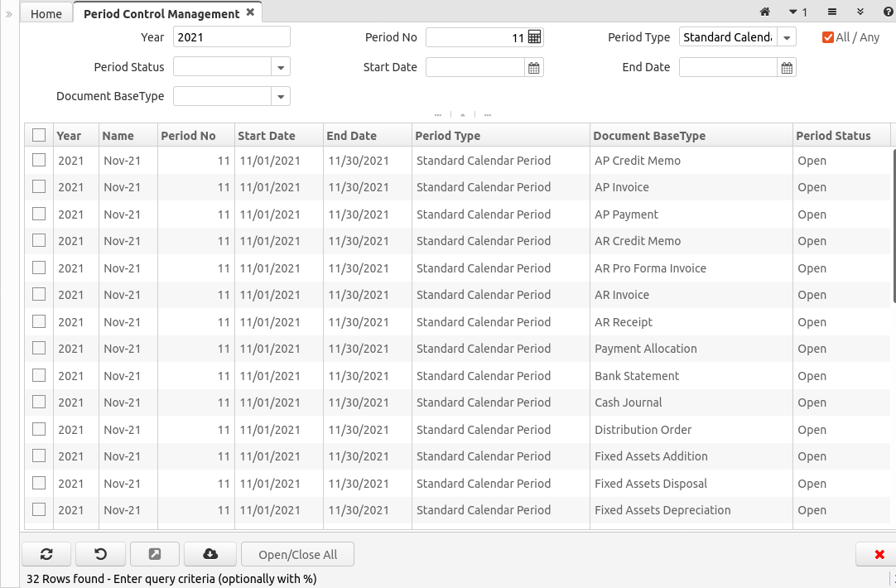This screenshot has width=896, height=588.
Task: Click the undo/reset icon button
Action: tap(100, 554)
